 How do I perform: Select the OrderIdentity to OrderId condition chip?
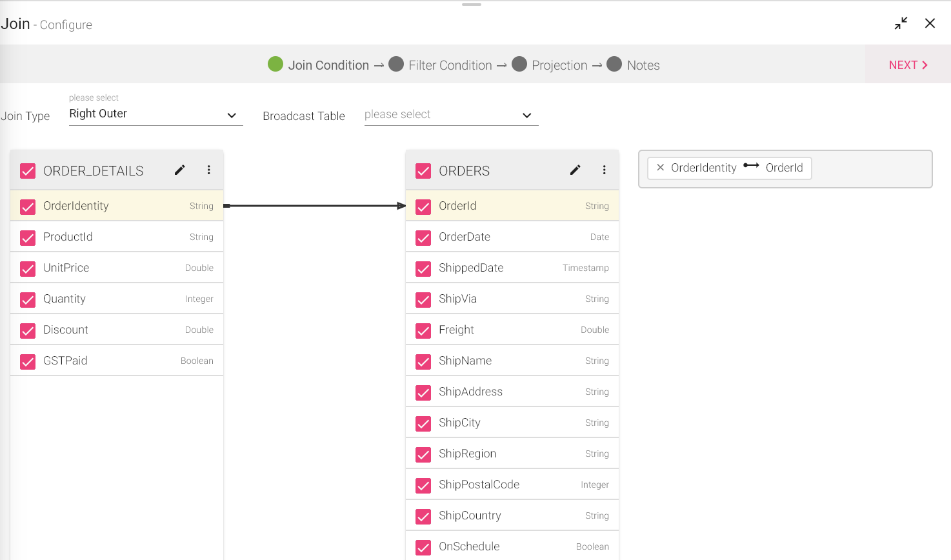(736, 168)
